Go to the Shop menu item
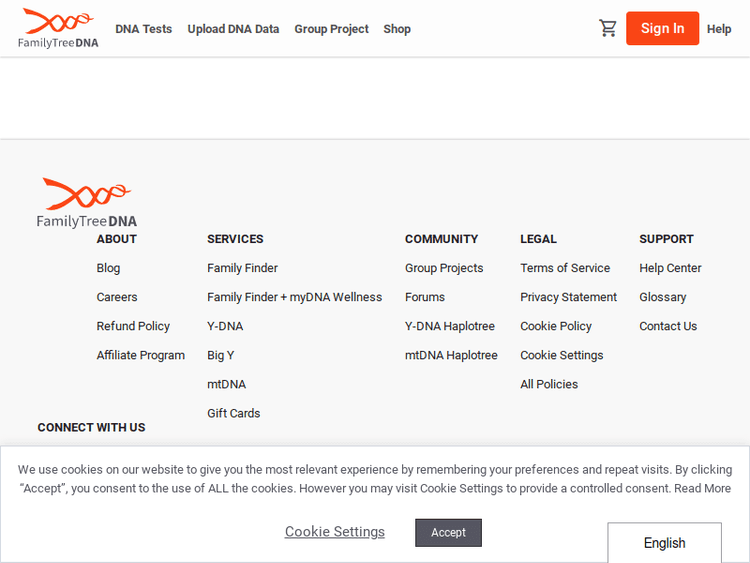The width and height of the screenshot is (750, 563). [x=397, y=29]
